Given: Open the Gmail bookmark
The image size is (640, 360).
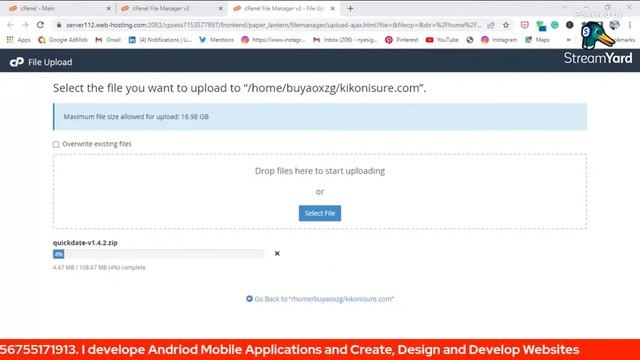Looking at the screenshot, I should 108,40.
